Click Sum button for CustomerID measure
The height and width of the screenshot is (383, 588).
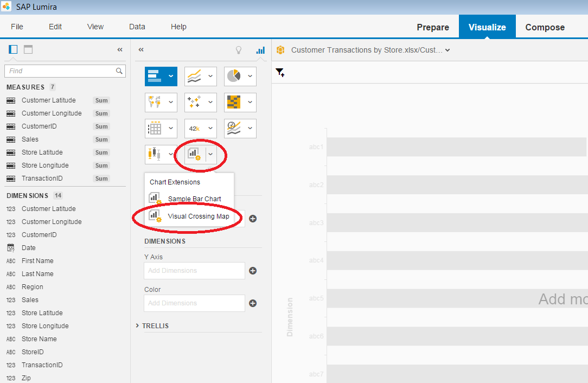coord(101,126)
